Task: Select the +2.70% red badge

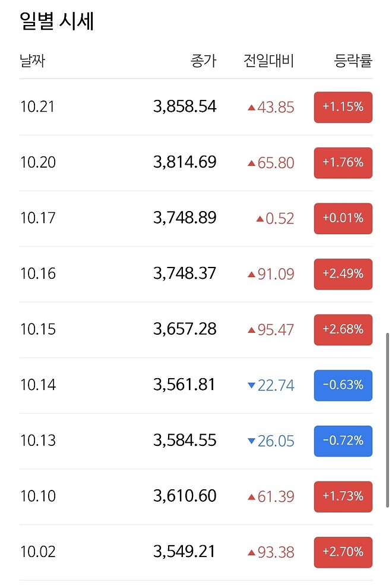Action: coord(343,552)
